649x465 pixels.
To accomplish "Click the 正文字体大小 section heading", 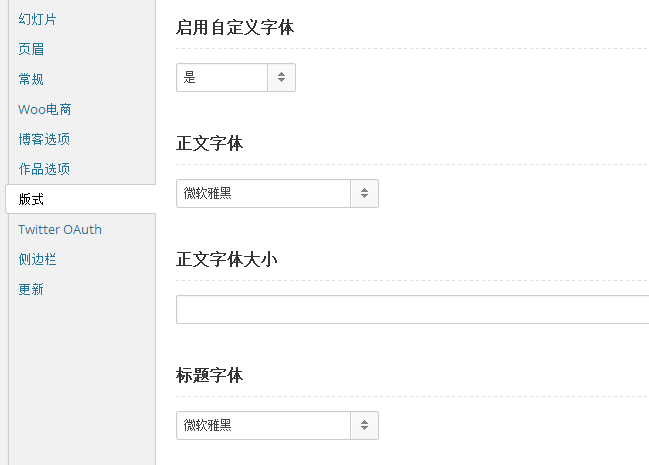I will point(226,260).
